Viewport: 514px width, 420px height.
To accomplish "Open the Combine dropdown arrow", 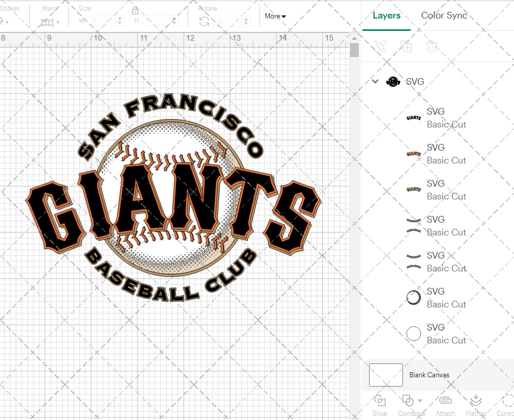I will click(420, 400).
